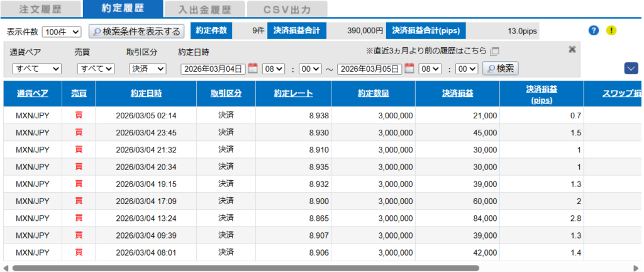Switch to the 注文履歴 tab
This screenshot has width=644, height=272.
click(40, 9)
